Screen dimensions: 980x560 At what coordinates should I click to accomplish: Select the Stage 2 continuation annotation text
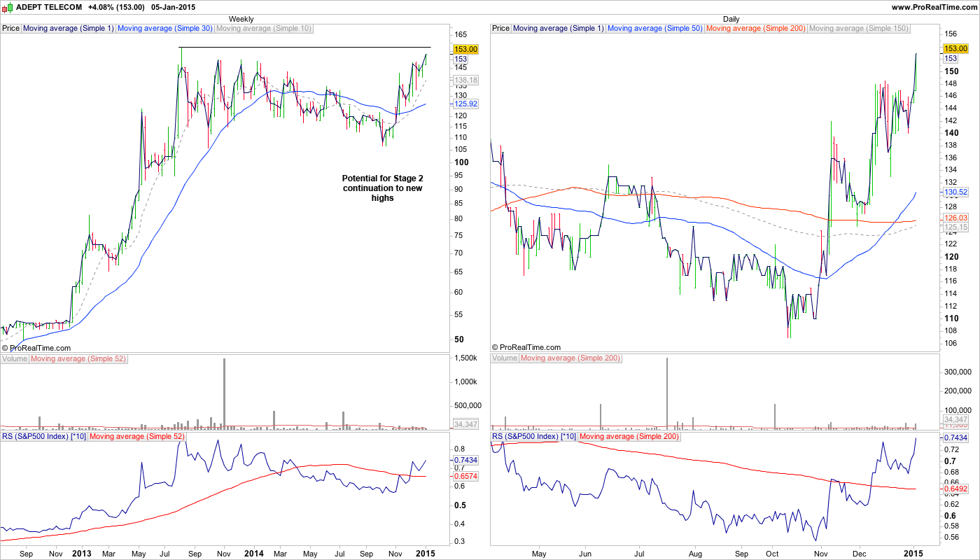pyautogui.click(x=382, y=188)
